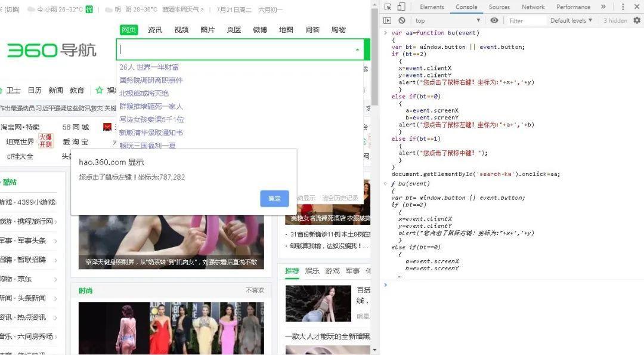Select the 网页 search tab
Image resolution: width=644 pixels, height=355 pixels.
129,30
